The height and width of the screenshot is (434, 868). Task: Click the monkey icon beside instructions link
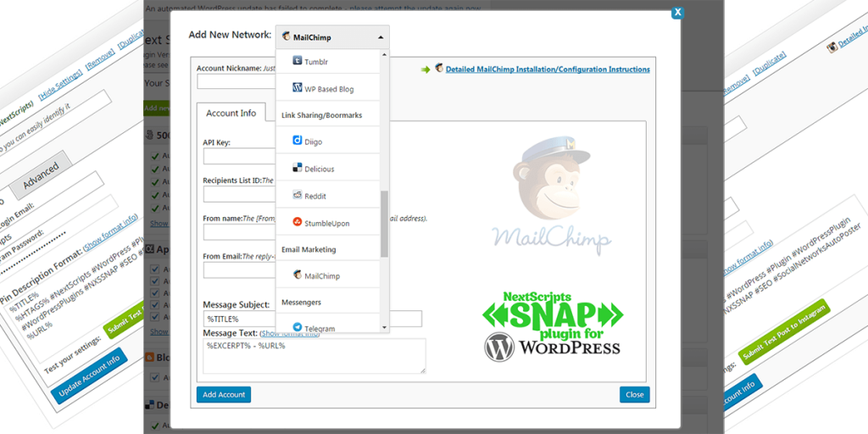[x=439, y=69]
